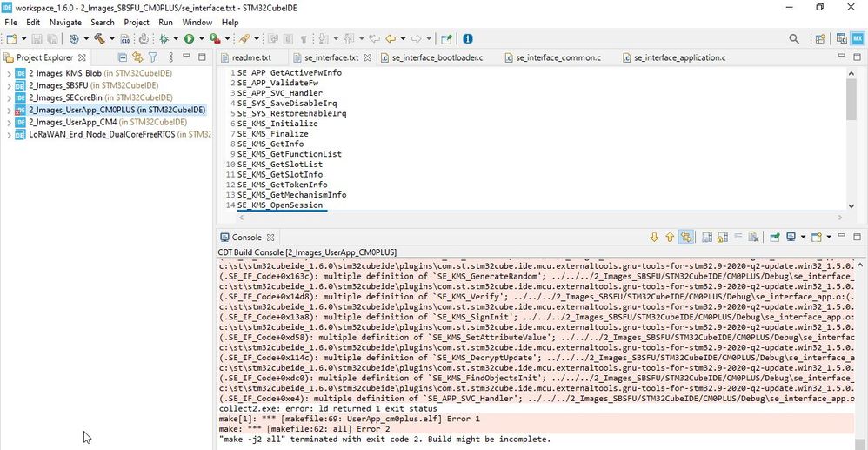Click the Back navigation yellow arrow
Viewport: 868px width, 450px height.
pos(391,39)
